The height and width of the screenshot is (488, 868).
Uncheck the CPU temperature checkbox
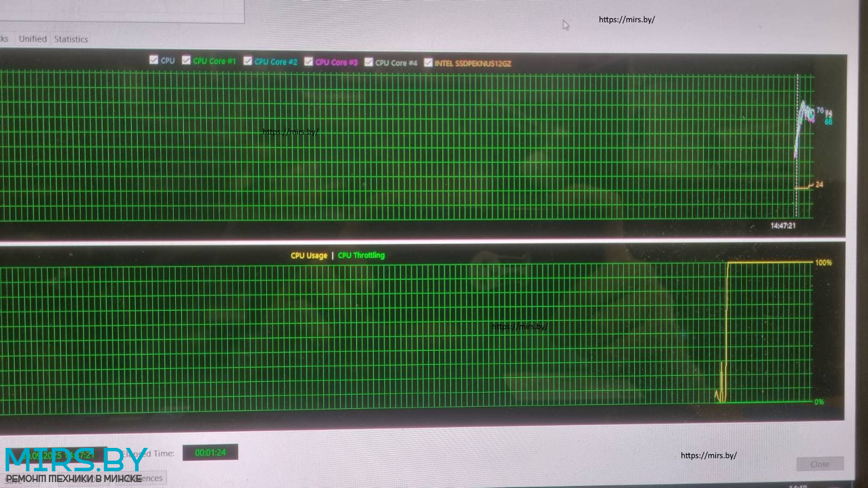pyautogui.click(x=154, y=60)
